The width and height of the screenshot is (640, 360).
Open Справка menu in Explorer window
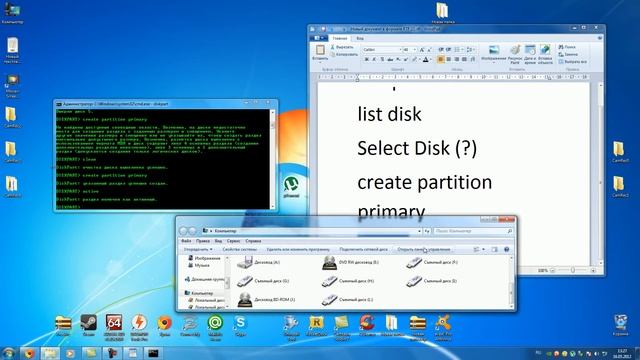click(253, 241)
